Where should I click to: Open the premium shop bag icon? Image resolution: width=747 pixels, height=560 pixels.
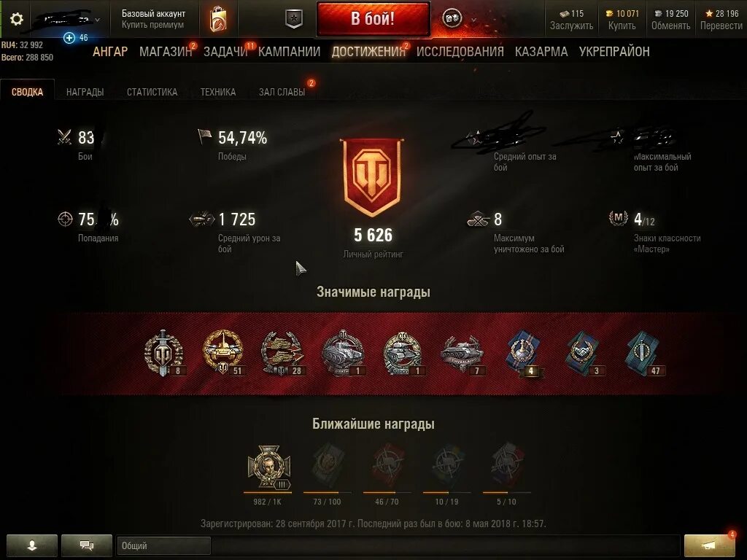tap(217, 19)
